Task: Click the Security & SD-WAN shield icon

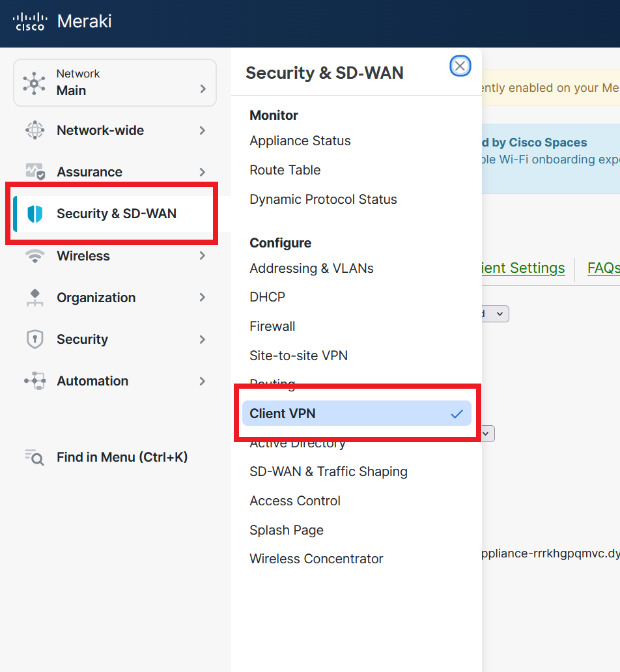Action: (x=35, y=214)
